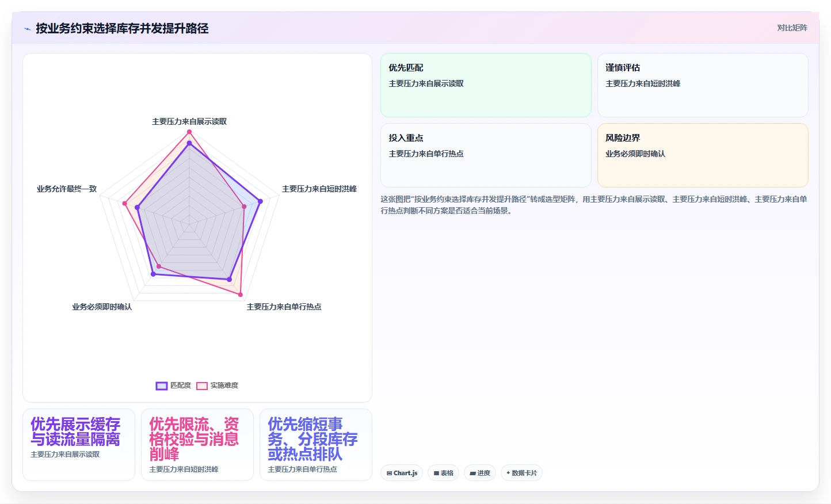Screen dimensions: 831x504
Task: Click the purple data point at radar top
Action: click(x=189, y=143)
